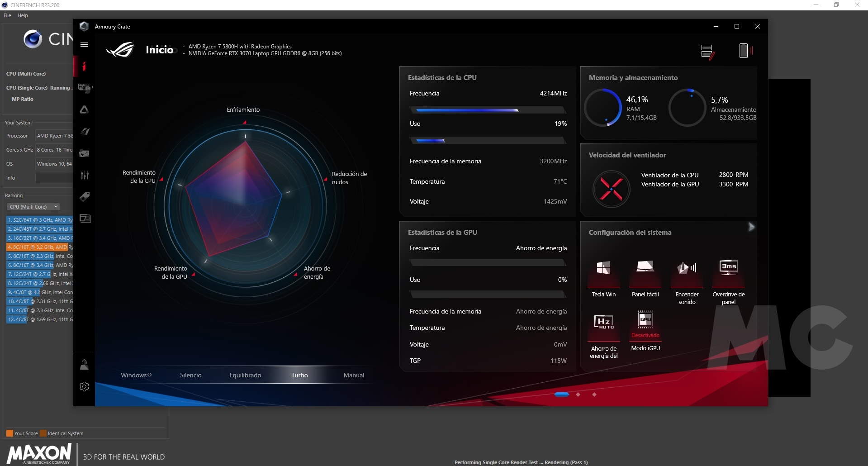Image resolution: width=868 pixels, height=466 pixels.
Task: Expand Configuración del sistema with arrow
Action: coord(751,227)
